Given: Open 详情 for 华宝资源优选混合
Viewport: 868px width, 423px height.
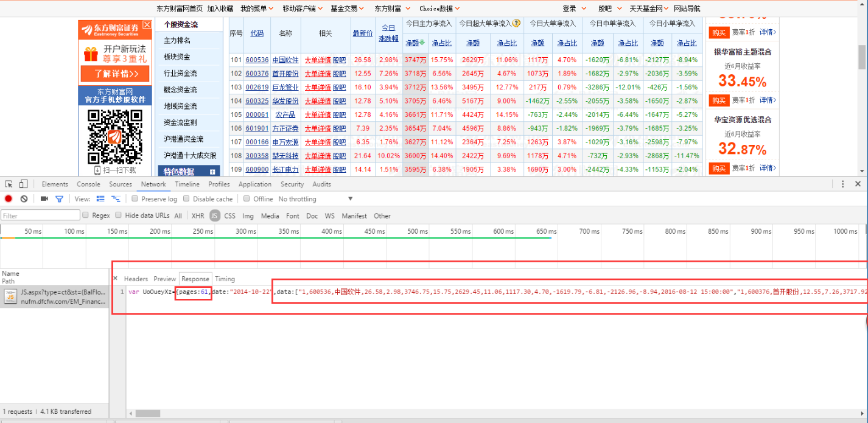Looking at the screenshot, I should pyautogui.click(x=767, y=167).
